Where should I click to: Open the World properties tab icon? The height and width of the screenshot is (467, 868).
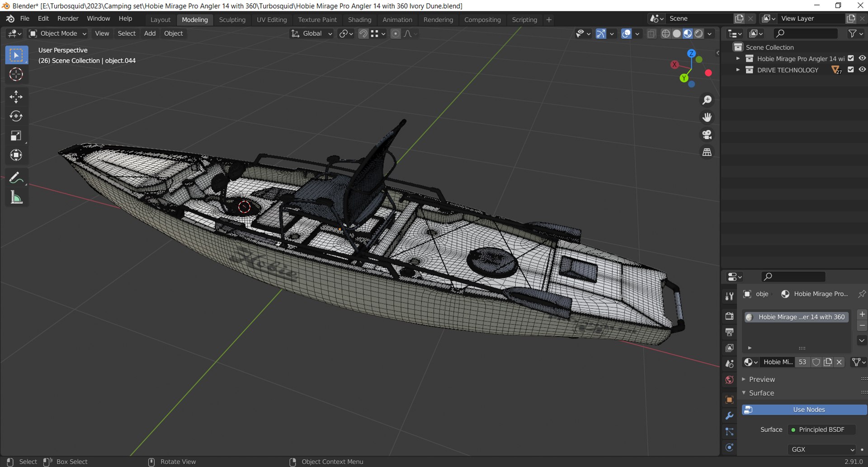coord(729,380)
